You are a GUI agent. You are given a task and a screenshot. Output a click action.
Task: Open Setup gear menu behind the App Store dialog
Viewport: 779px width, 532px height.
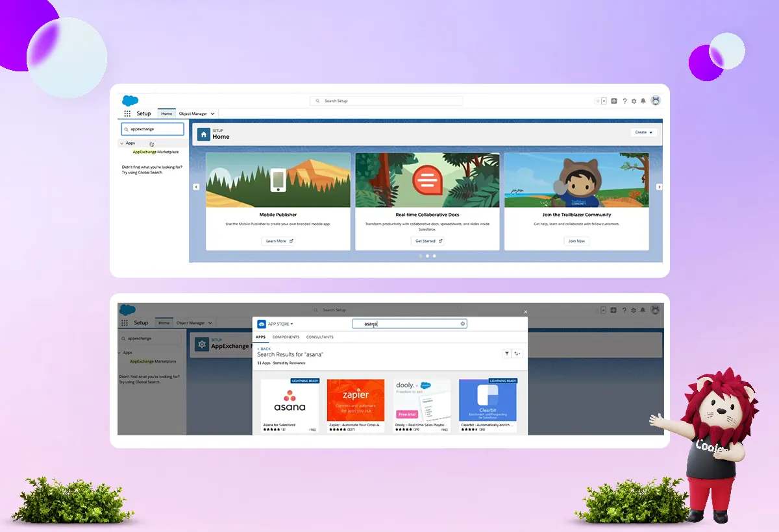tap(634, 310)
